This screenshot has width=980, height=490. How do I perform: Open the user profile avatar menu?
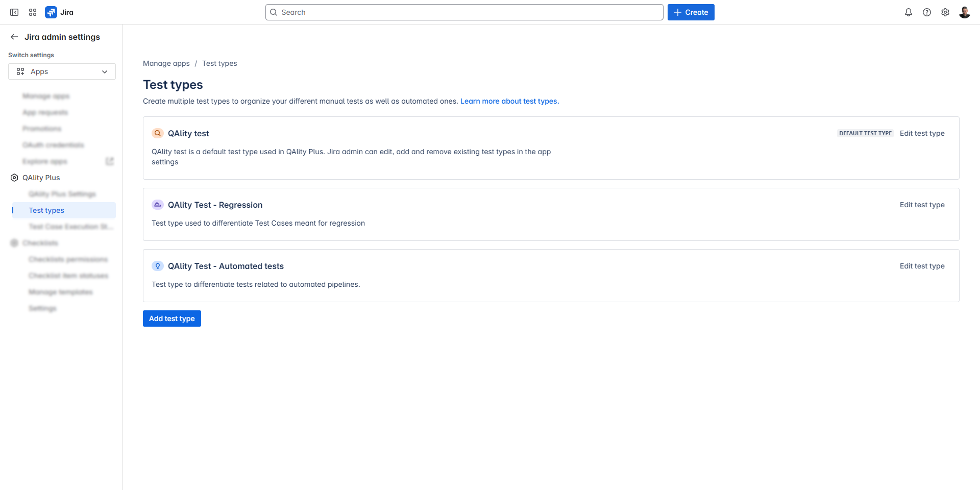[x=964, y=12]
